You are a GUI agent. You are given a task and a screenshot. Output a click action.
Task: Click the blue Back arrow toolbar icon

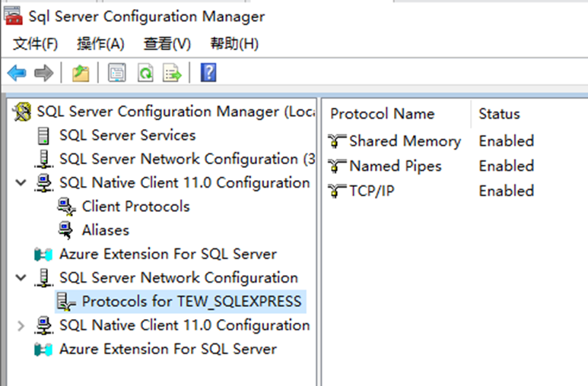17,73
